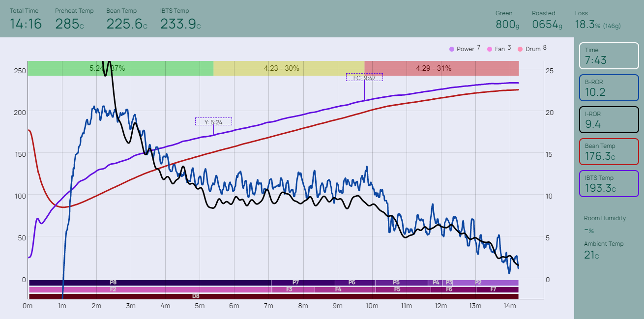Click the Total Time 14:16 value
The height and width of the screenshot is (319, 644).
click(x=26, y=24)
